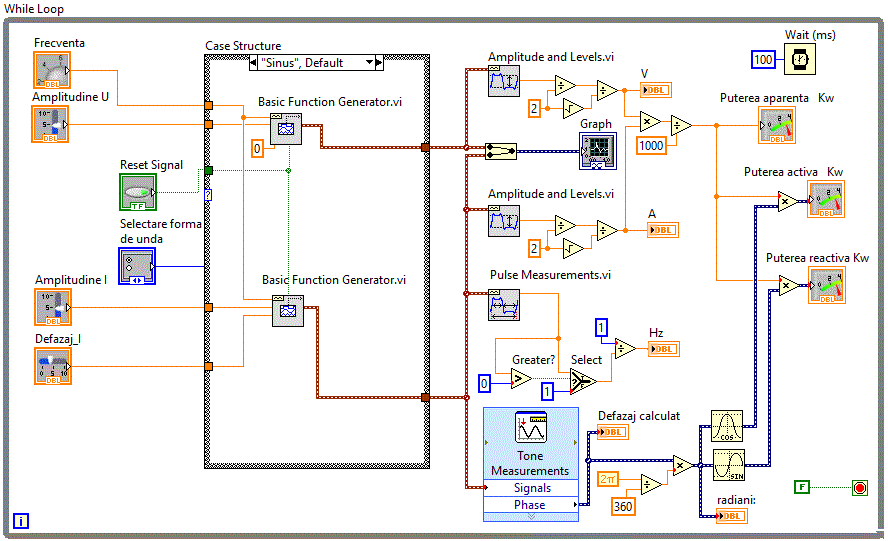Viewport: 888px width, 541px height.
Task: Open the Selectare forma de unda enum
Action: coord(137,267)
